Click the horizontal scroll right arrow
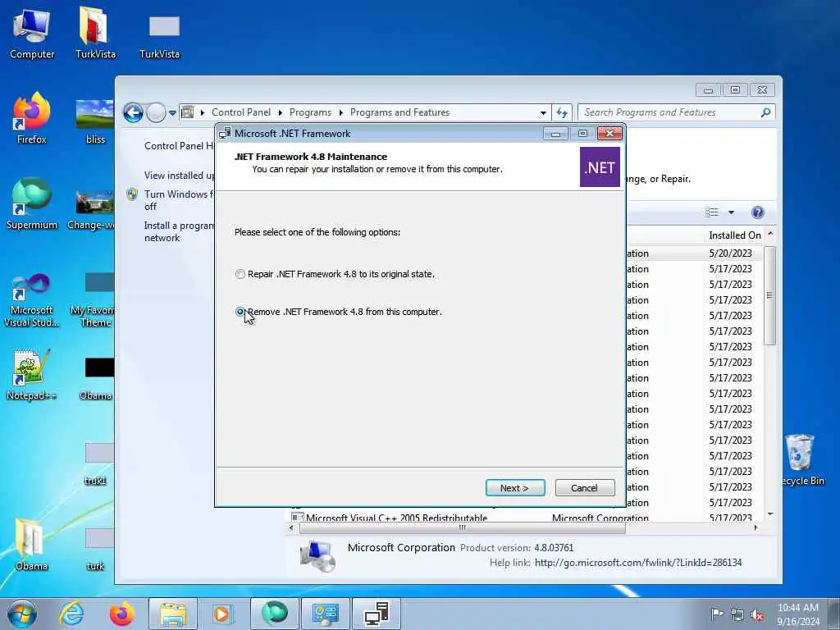This screenshot has height=630, width=840. point(756,528)
